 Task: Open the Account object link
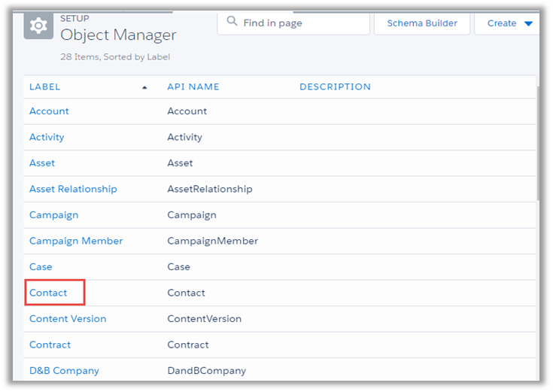click(x=49, y=111)
